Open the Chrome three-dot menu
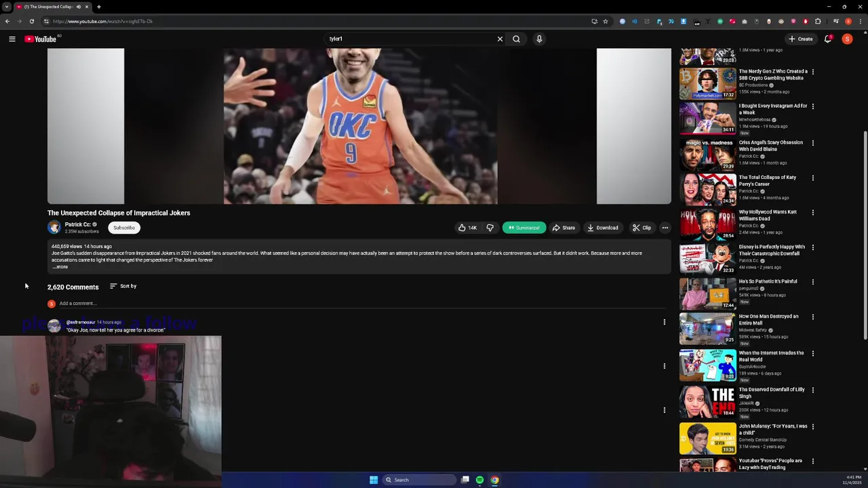Image resolution: width=868 pixels, height=488 pixels. point(860,21)
